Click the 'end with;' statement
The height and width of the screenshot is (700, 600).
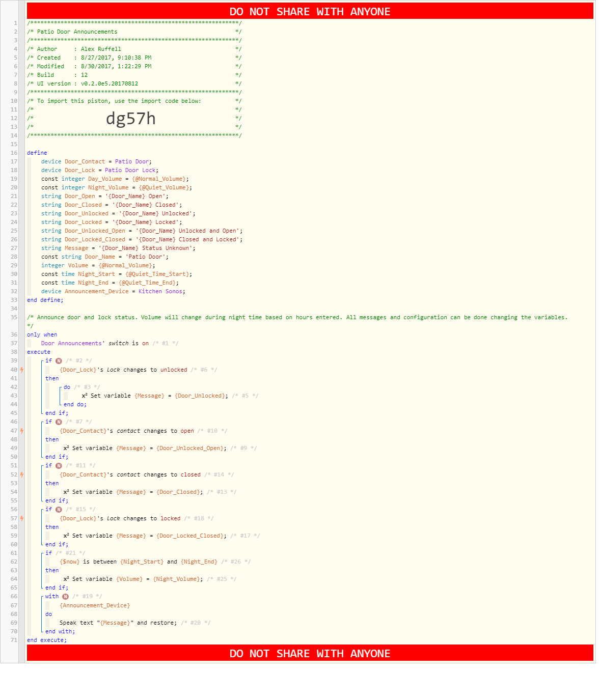tap(60, 631)
